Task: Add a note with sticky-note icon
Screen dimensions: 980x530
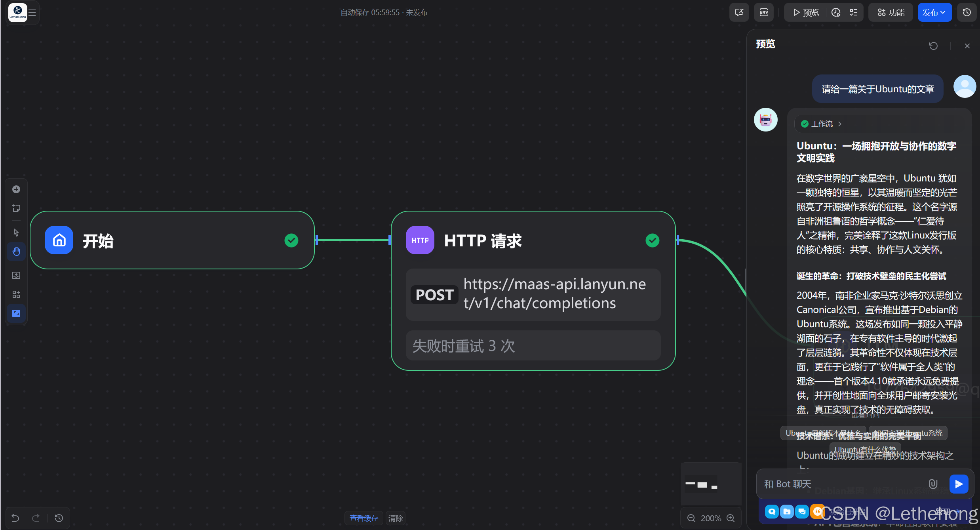Action: click(16, 208)
